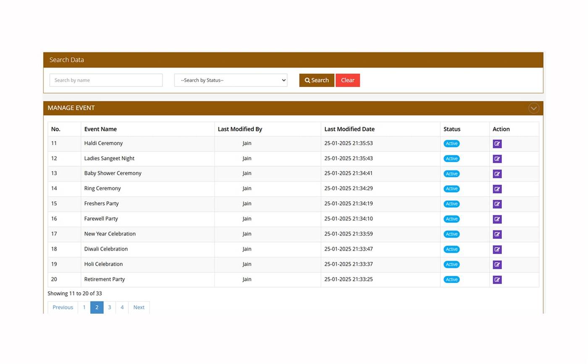
Task: Focus the Search by name field
Action: [106, 80]
